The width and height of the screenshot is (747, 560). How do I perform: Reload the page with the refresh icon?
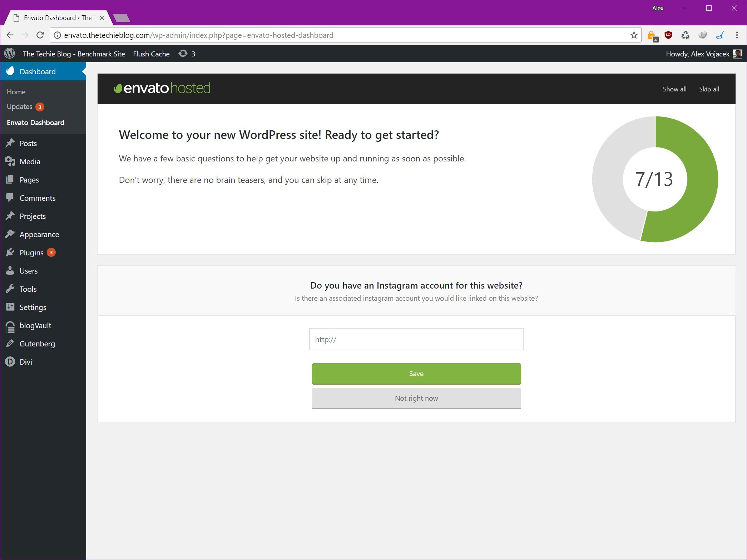click(40, 35)
